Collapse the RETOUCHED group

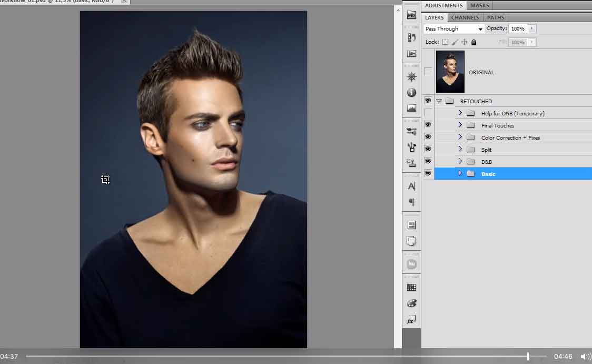[439, 101]
